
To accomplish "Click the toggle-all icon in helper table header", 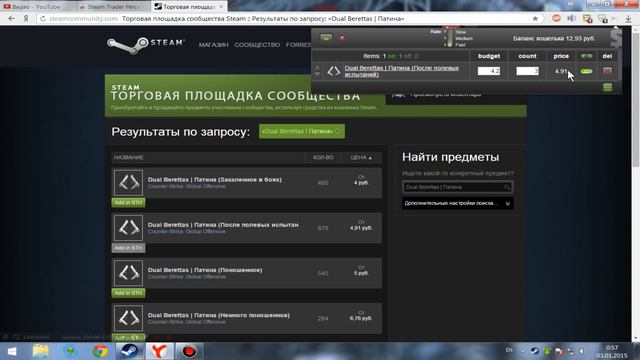I will pyautogui.click(x=587, y=56).
